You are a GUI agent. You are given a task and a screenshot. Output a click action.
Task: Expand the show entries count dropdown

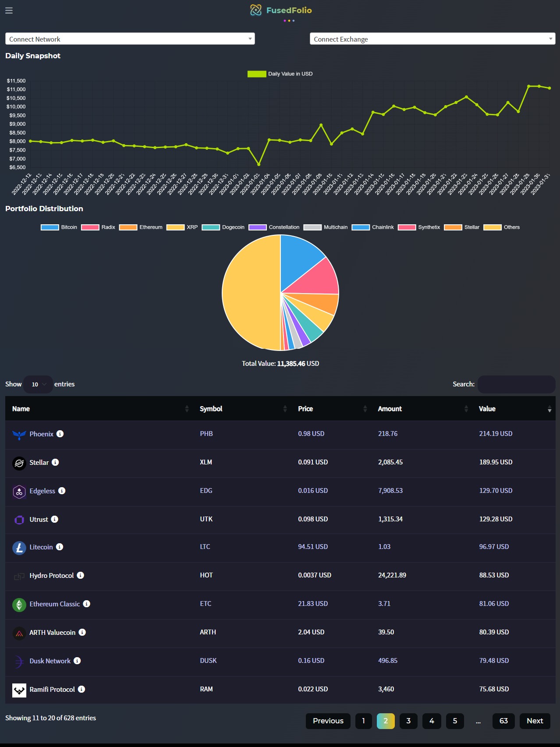[38, 384]
